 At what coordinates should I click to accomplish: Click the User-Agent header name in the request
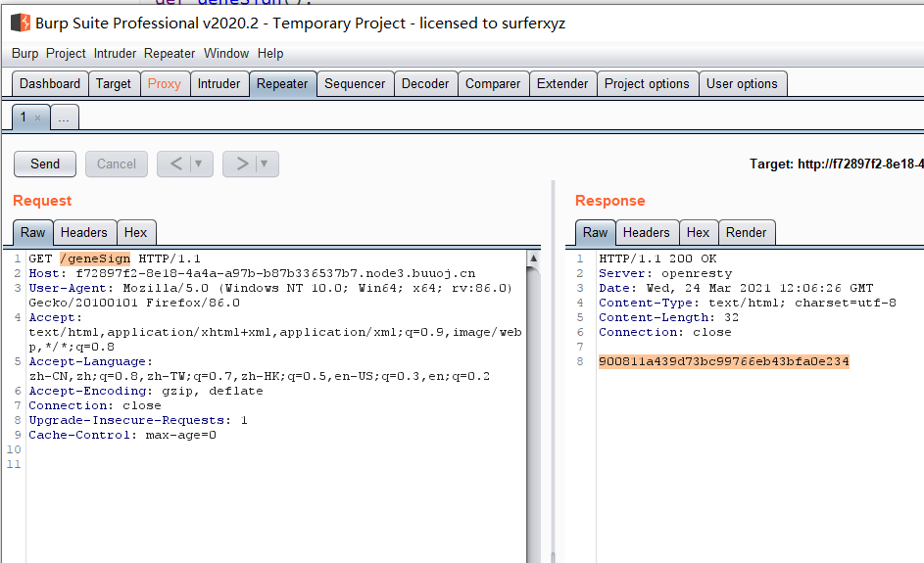(x=68, y=288)
